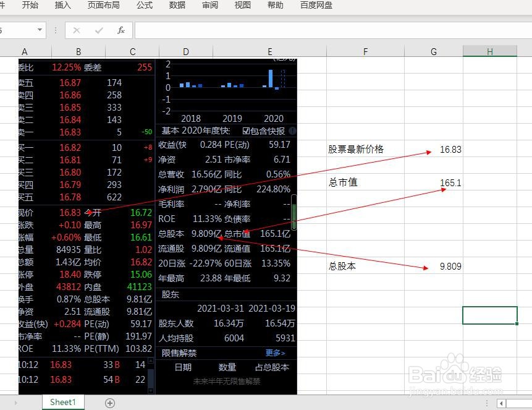532x410 pixels.
Task: Select column H header
Action: 490,51
